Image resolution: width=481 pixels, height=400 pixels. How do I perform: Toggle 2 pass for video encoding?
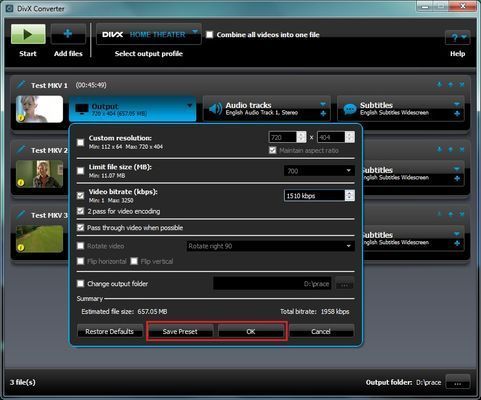[x=80, y=211]
